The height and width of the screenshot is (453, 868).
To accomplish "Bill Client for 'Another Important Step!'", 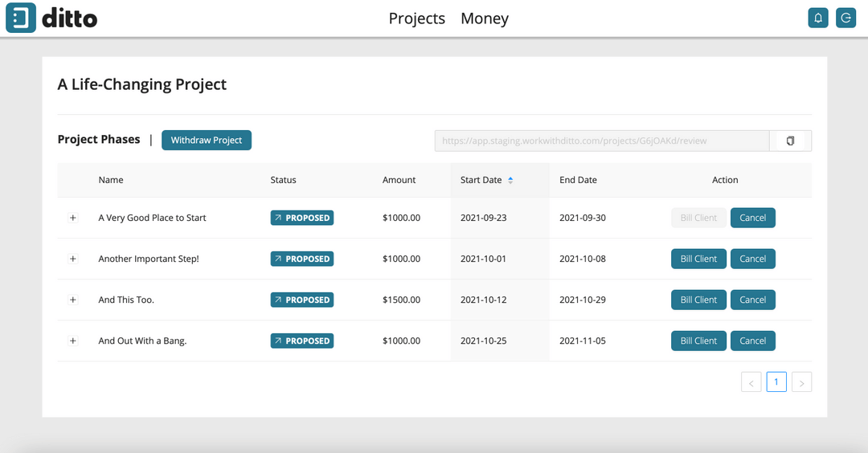I will point(698,259).
